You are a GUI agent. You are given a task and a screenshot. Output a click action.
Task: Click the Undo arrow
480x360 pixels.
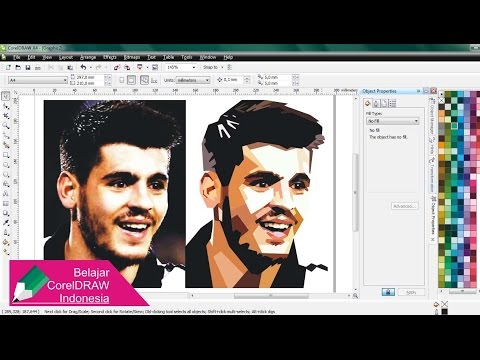point(83,68)
